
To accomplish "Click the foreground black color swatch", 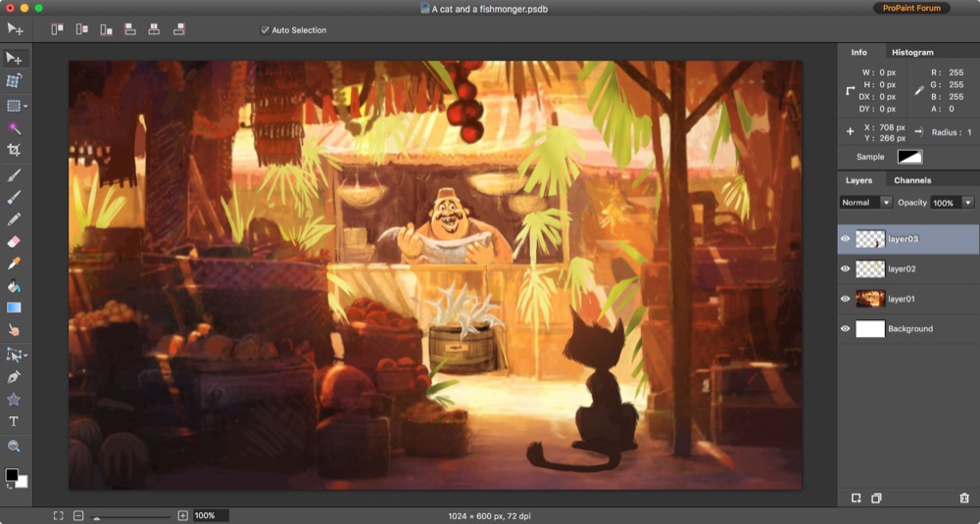I will pos(11,475).
